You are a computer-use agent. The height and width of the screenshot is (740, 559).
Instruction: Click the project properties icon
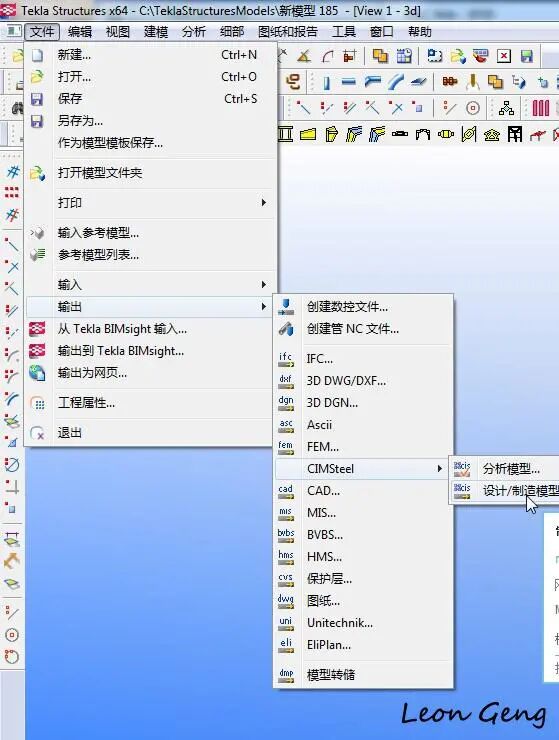click(x=37, y=403)
